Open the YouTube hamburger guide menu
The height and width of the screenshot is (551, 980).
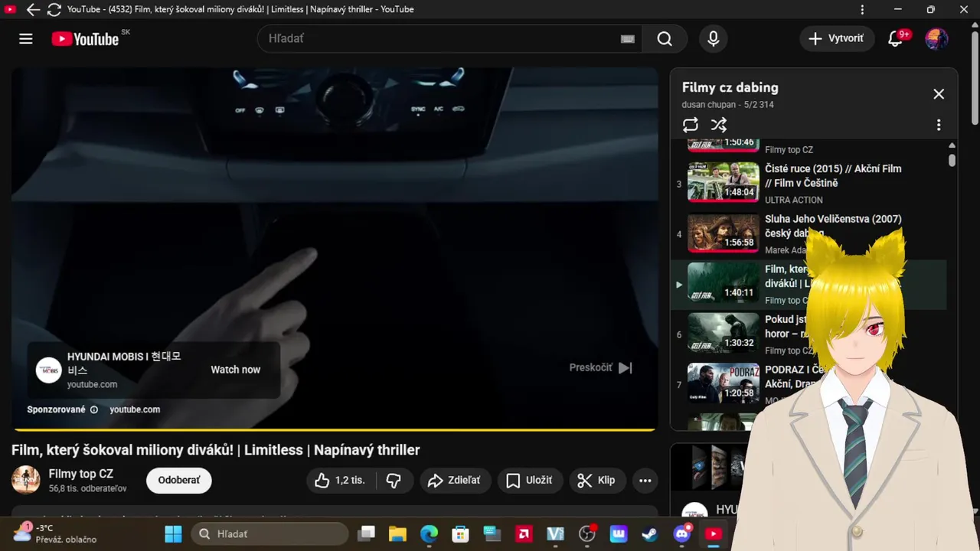[x=26, y=39]
